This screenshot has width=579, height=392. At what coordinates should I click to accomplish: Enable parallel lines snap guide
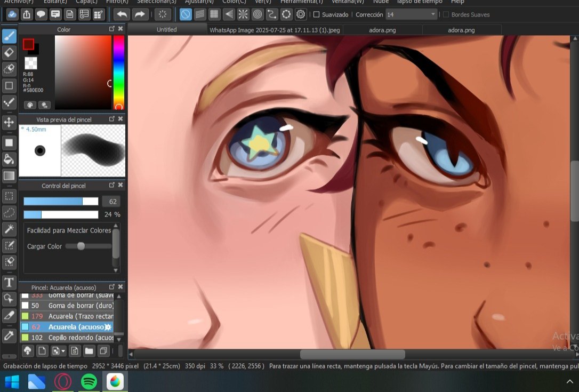pos(200,14)
